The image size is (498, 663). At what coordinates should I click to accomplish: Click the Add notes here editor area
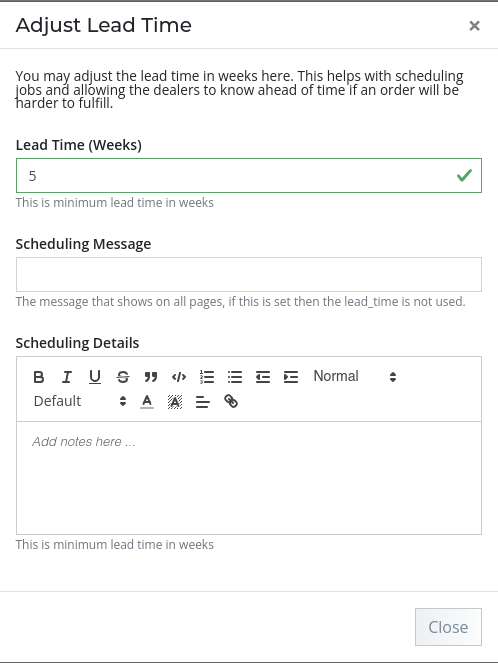249,478
